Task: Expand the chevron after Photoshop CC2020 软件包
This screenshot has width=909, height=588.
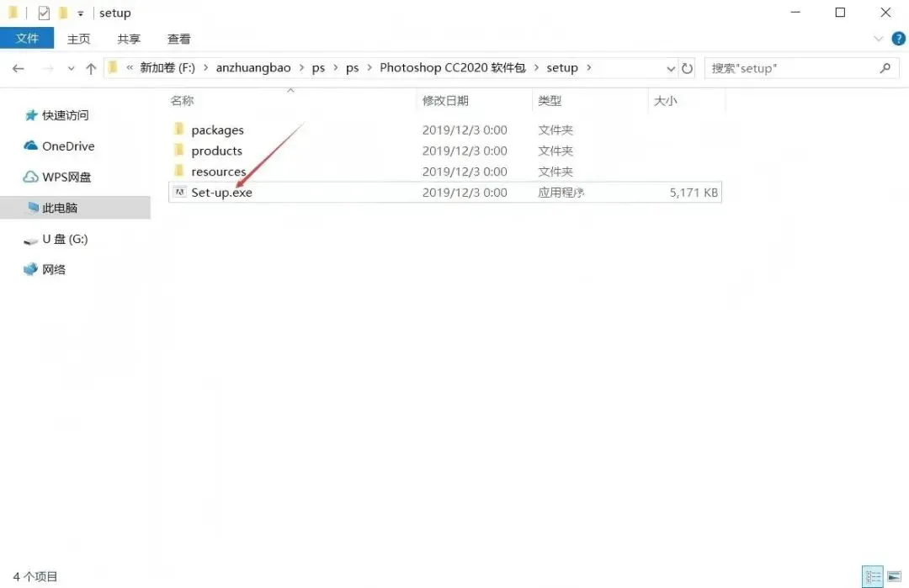Action: (536, 68)
